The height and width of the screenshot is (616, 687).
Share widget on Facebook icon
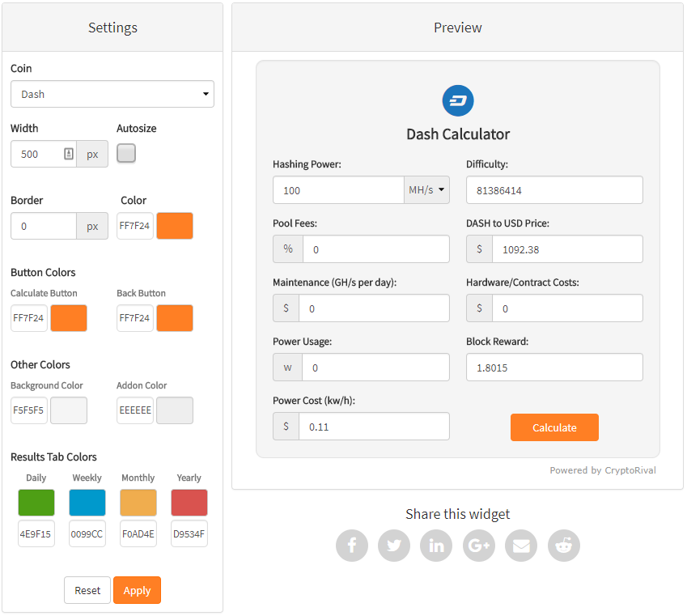[352, 546]
